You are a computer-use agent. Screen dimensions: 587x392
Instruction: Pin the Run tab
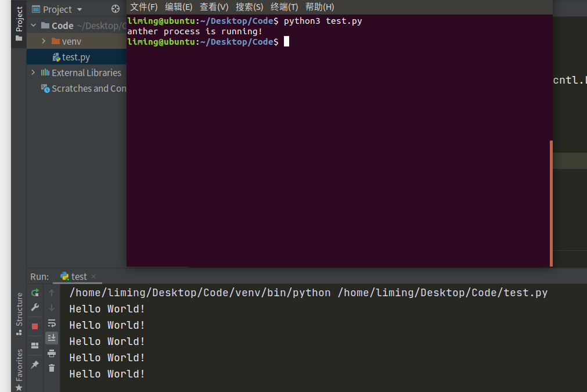tap(34, 364)
